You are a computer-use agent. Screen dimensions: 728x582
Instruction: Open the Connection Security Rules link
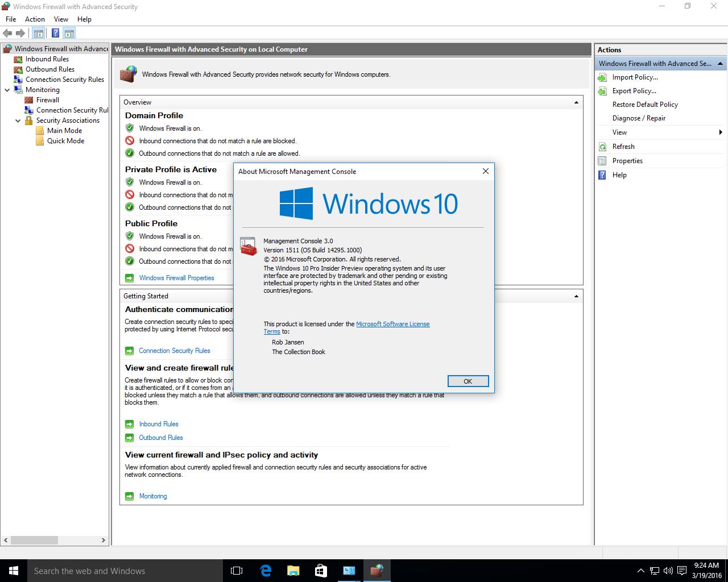175,351
